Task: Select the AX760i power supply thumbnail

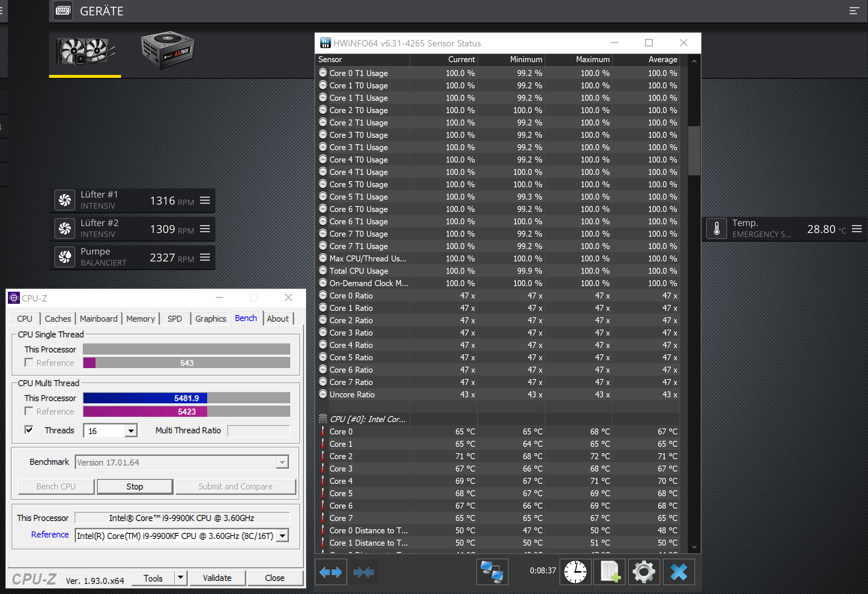Action: 167,51
